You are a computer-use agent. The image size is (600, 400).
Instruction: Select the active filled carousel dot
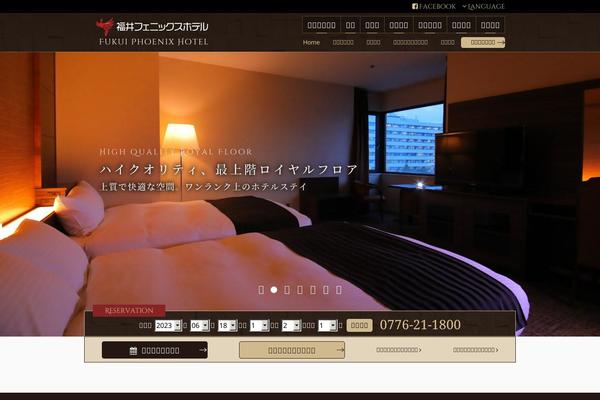click(274, 290)
